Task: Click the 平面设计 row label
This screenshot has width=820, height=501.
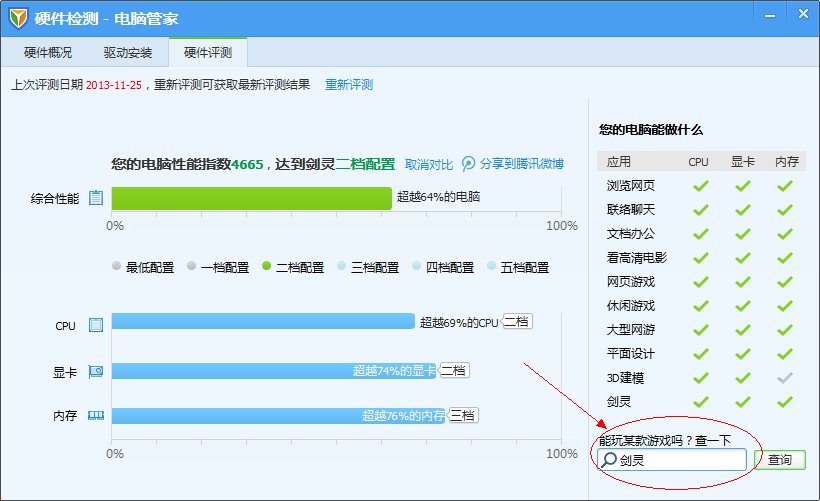Action: [x=631, y=354]
